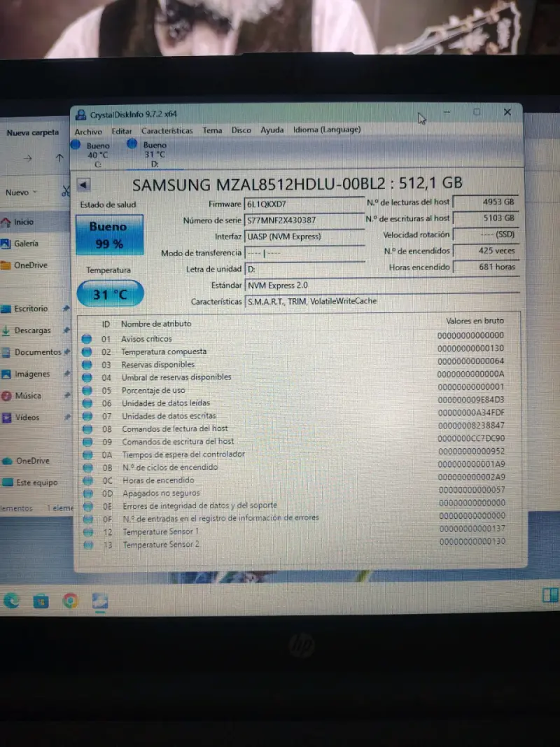Click status icon of Temperature Sensor 1 row
The width and height of the screenshot is (560, 747).
(89, 532)
